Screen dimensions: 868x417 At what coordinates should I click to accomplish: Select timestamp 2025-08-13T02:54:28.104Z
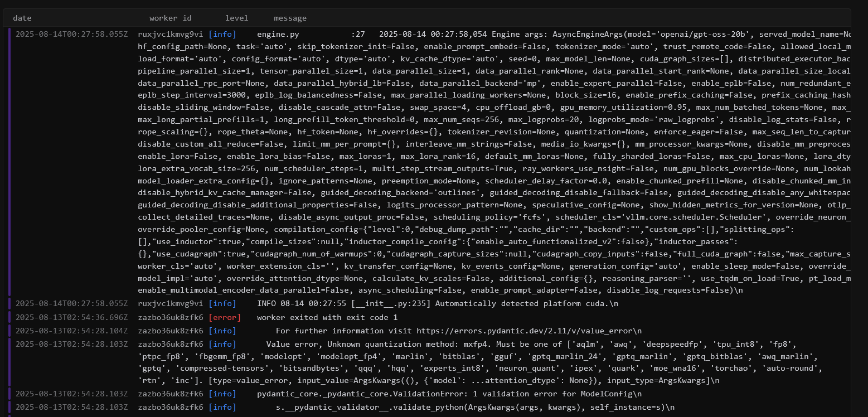71,331
